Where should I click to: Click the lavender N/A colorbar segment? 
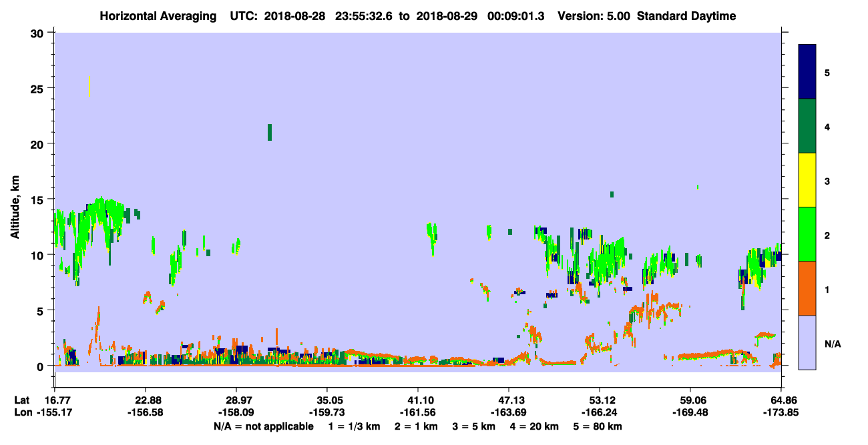(x=807, y=342)
